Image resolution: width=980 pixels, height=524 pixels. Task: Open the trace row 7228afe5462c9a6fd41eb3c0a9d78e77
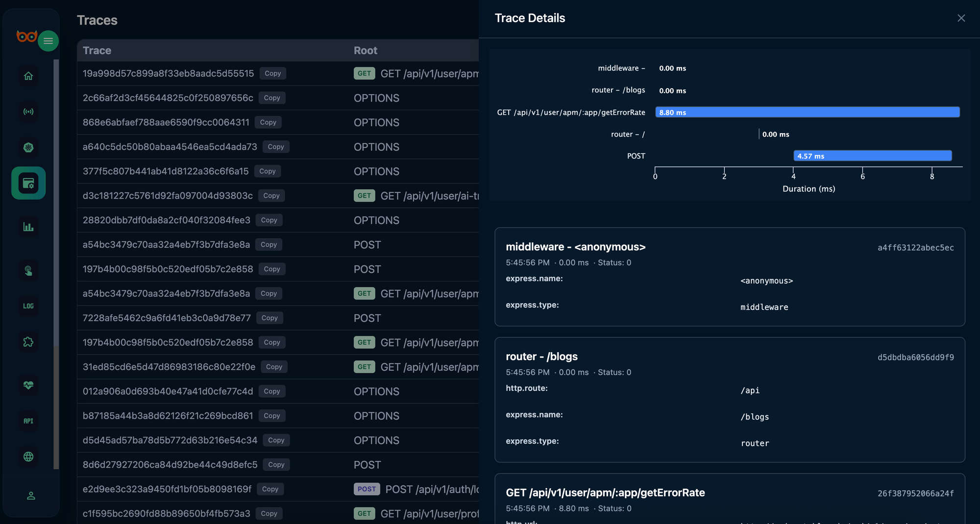(x=278, y=318)
